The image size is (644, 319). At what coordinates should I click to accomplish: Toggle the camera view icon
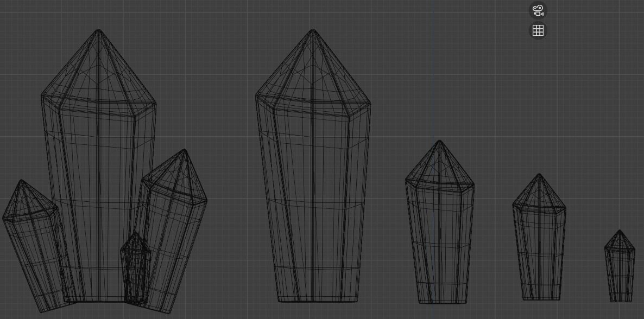538,11
